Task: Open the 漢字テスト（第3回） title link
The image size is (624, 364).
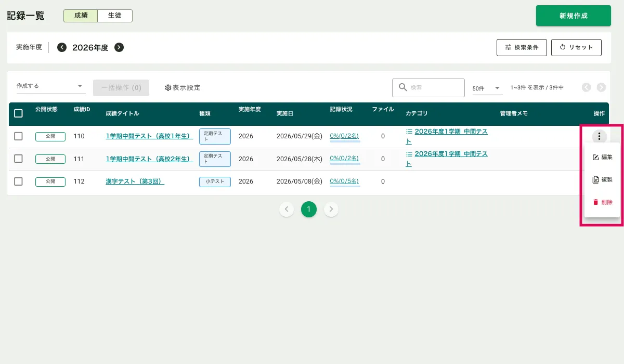Action: (135, 181)
